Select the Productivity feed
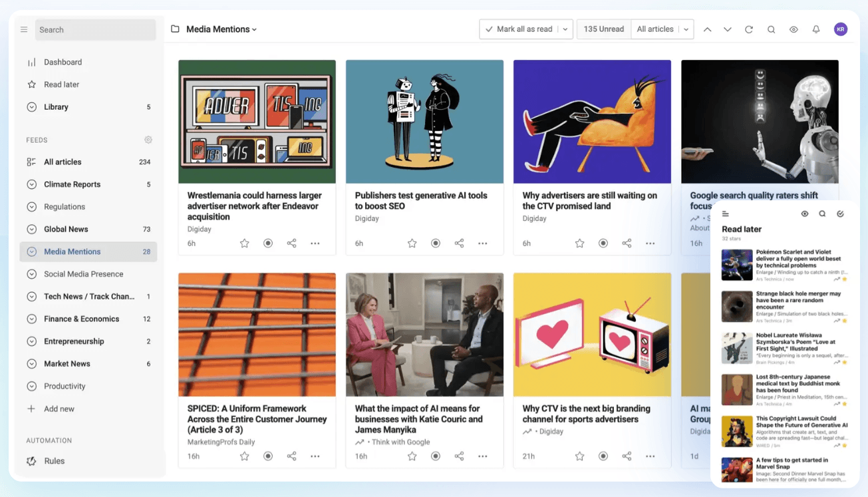This screenshot has width=868, height=497. pos(88,386)
